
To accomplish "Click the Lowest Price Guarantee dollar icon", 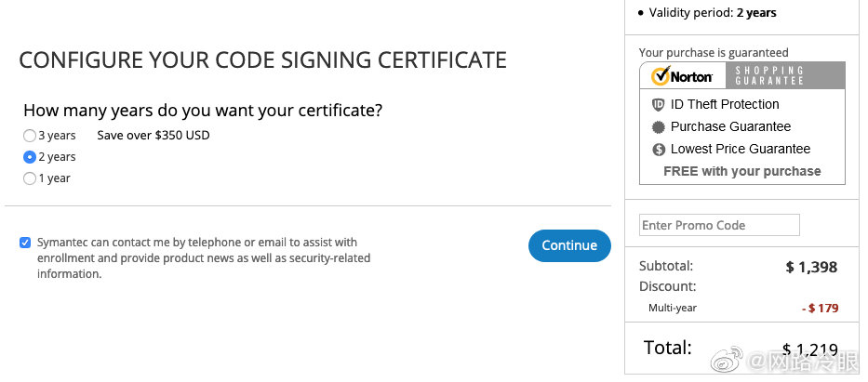I will click(x=659, y=149).
